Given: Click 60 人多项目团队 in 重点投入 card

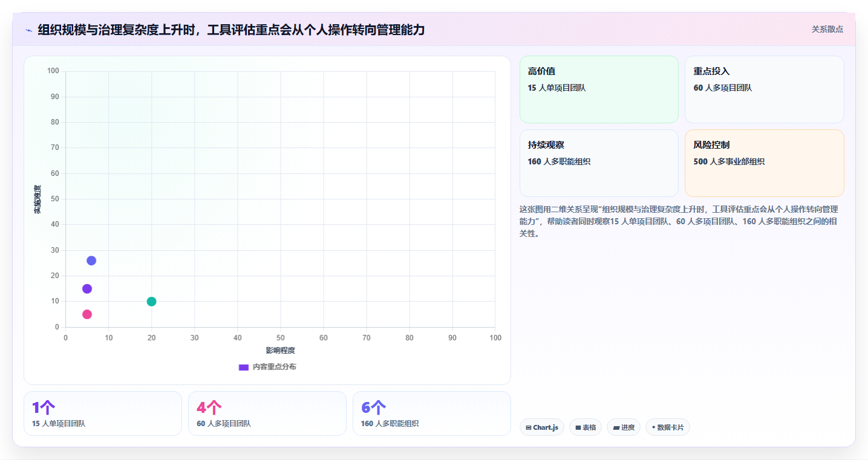Looking at the screenshot, I should coord(723,88).
